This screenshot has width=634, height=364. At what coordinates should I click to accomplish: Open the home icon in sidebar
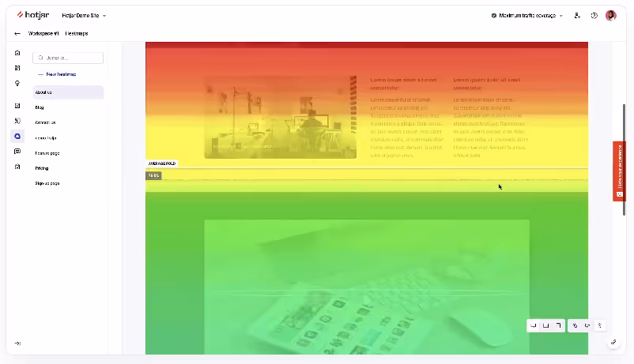pyautogui.click(x=17, y=53)
